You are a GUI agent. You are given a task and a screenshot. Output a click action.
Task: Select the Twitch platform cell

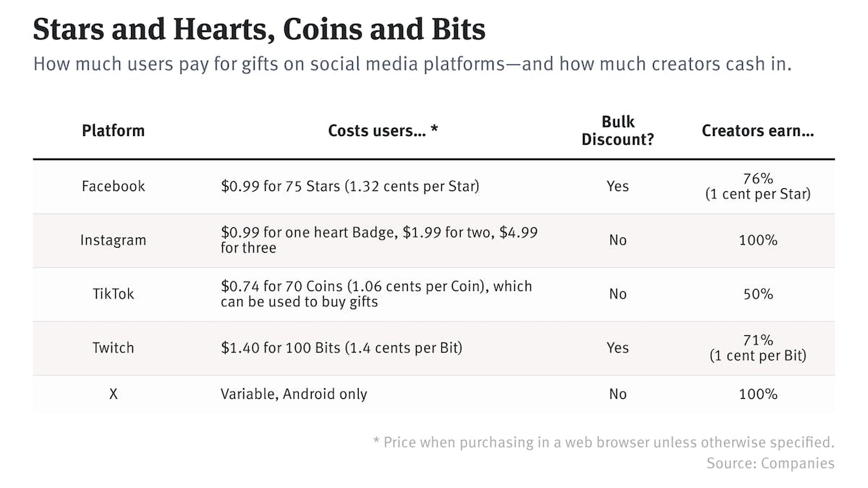click(113, 348)
